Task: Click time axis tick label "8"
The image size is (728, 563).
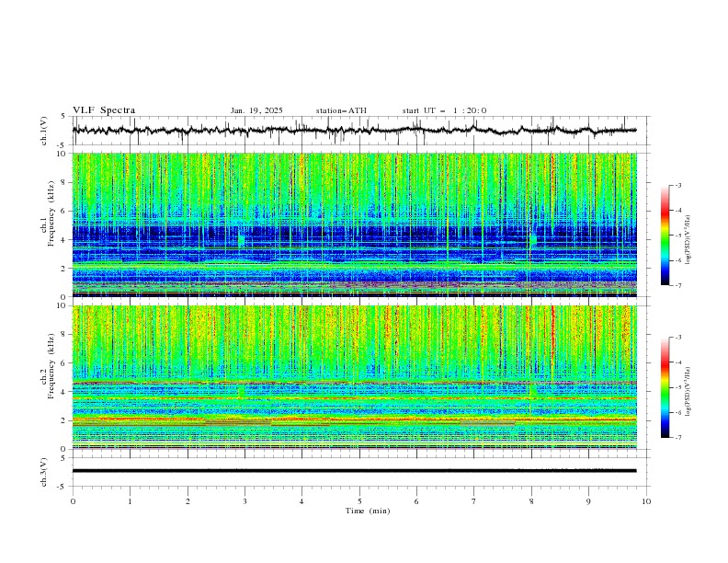Action: tap(531, 501)
